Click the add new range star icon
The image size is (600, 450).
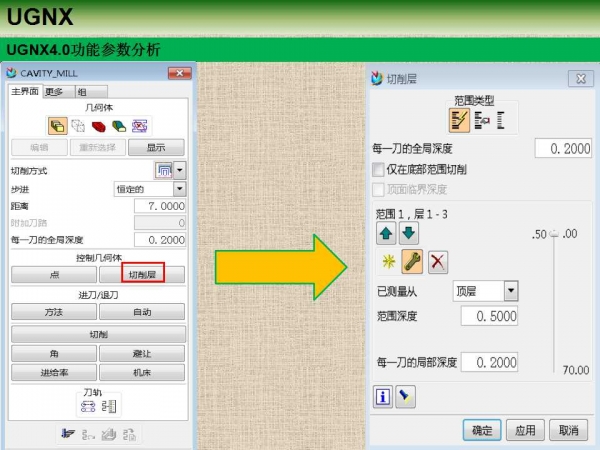click(x=388, y=262)
